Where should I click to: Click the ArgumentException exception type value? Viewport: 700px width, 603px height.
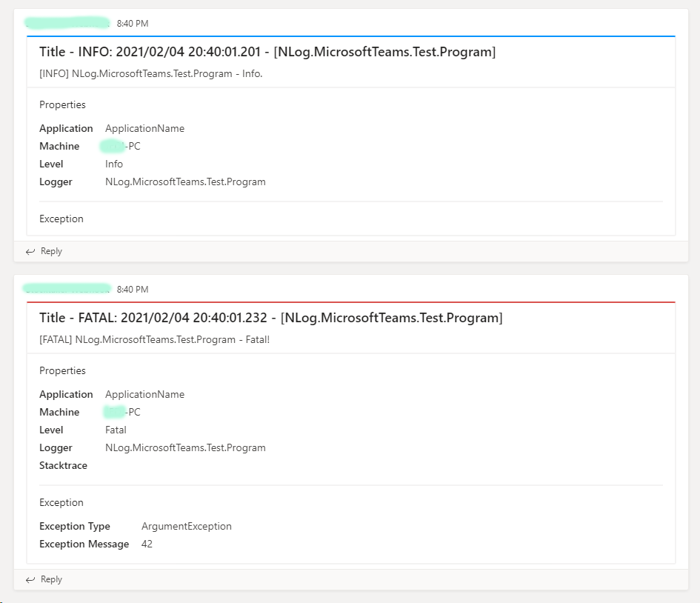[186, 526]
